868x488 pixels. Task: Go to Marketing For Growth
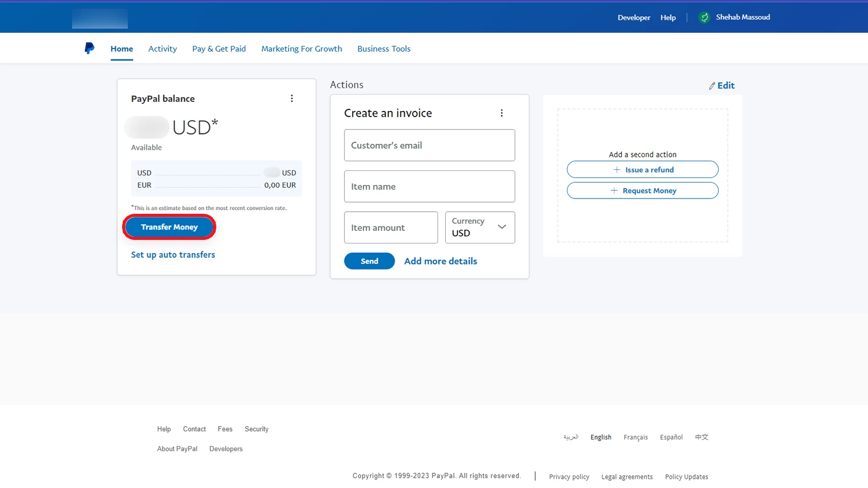point(302,49)
